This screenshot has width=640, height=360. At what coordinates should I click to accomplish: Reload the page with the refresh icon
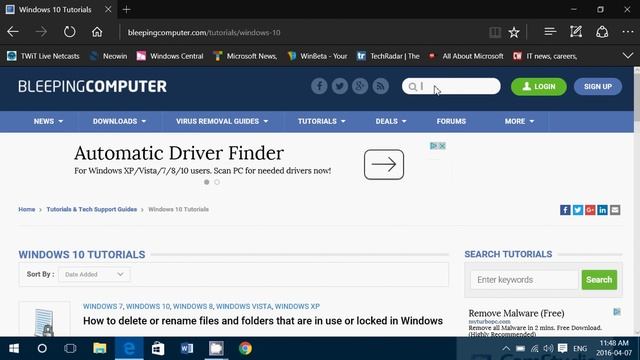(x=69, y=32)
